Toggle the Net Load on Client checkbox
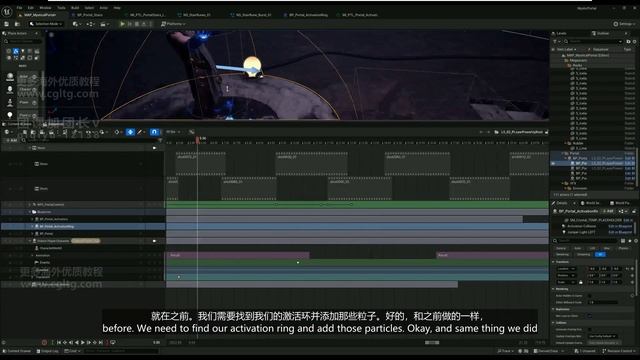Image resolution: width=640 pixels, height=360 pixels. (589, 316)
